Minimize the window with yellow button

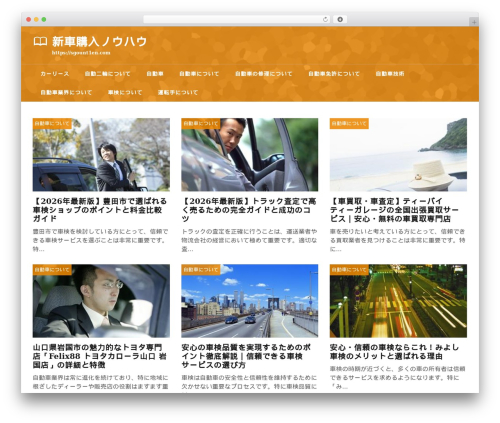click(x=36, y=20)
